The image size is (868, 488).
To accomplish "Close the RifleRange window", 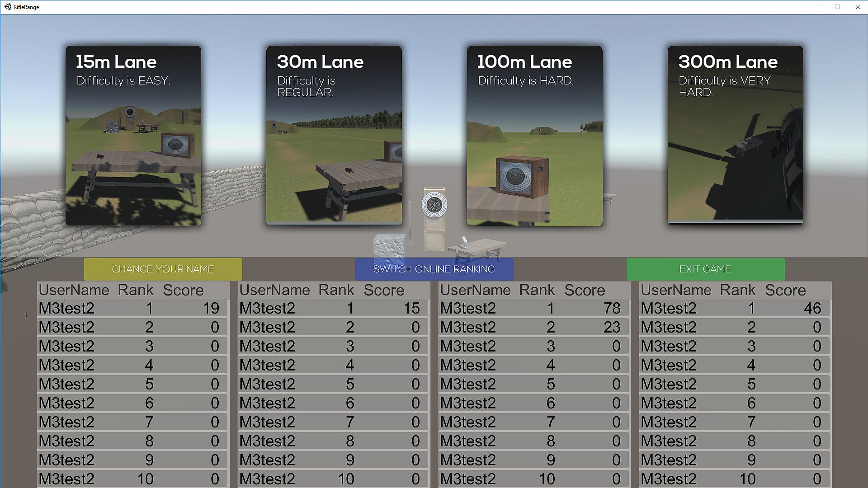I will (x=858, y=7).
